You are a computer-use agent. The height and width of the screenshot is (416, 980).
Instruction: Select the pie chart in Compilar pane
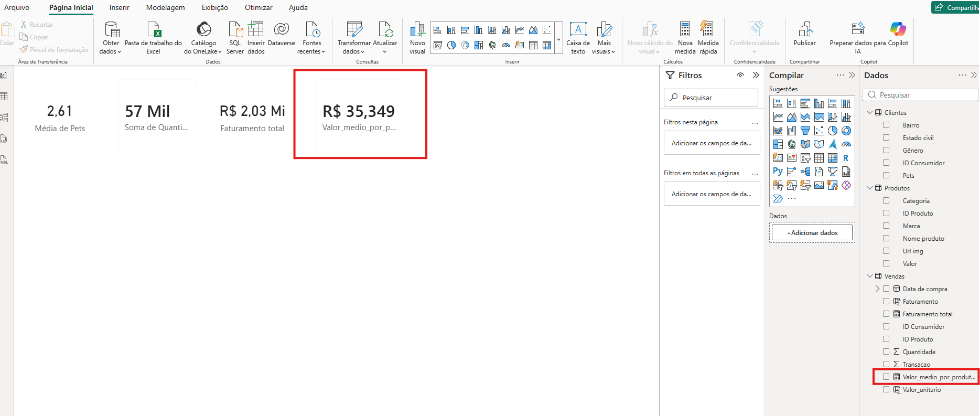tap(833, 131)
